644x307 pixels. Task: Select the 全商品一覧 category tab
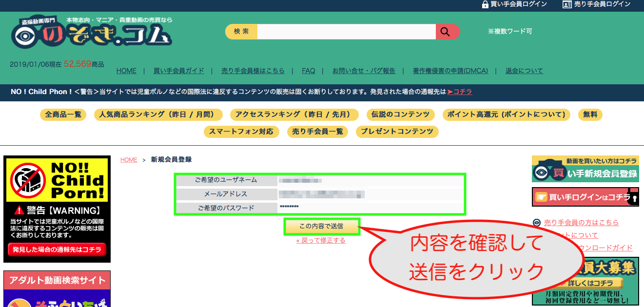click(x=63, y=115)
